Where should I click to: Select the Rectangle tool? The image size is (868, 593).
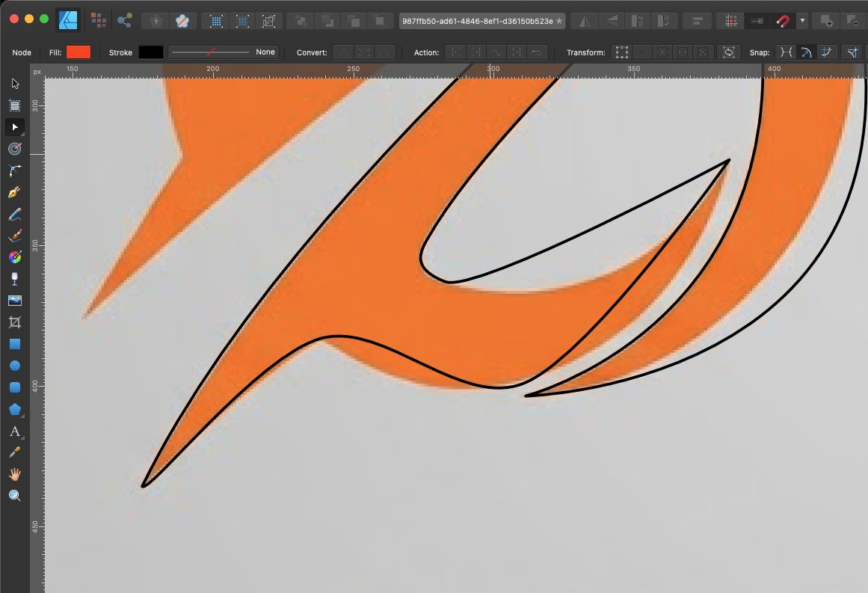pyautogui.click(x=15, y=344)
